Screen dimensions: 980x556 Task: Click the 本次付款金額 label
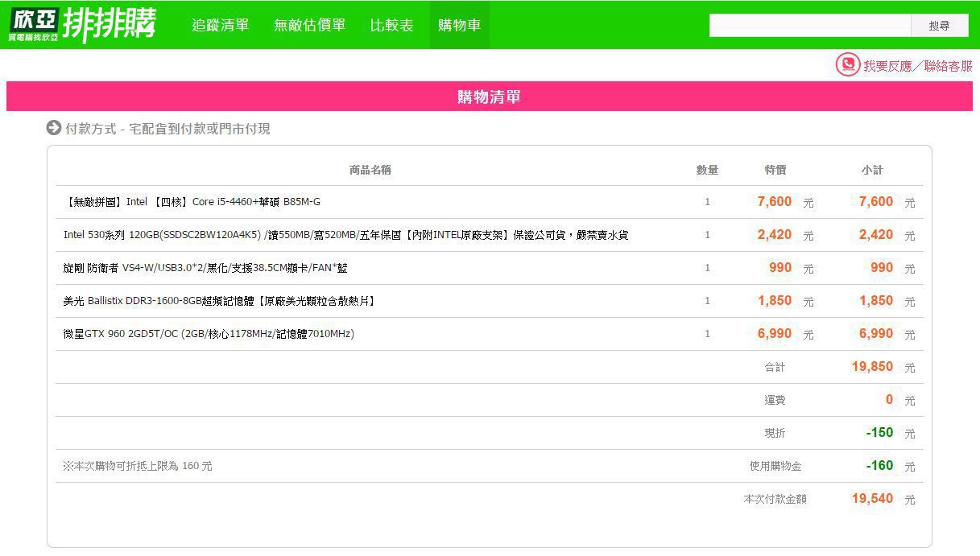point(775,499)
